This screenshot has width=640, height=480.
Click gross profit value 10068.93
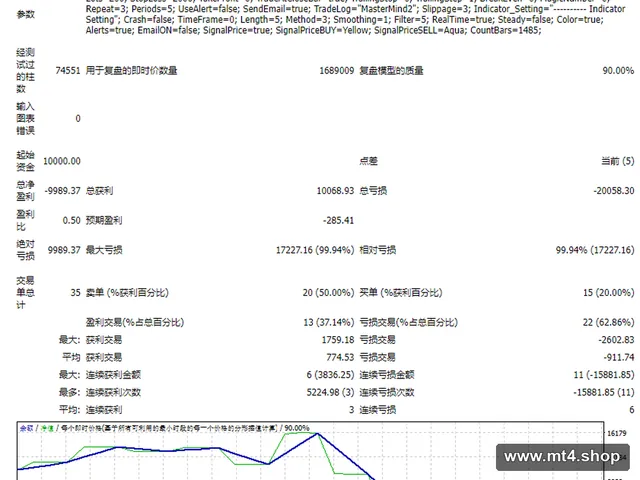click(335, 191)
